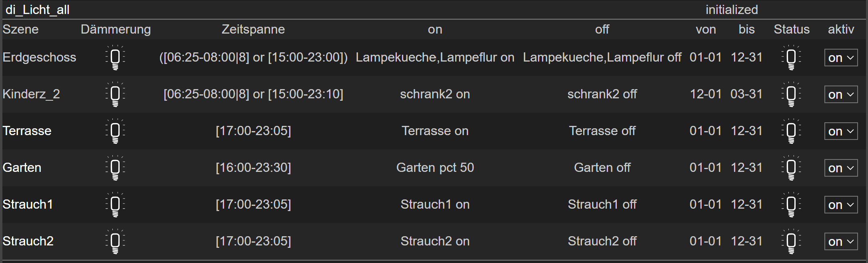The width and height of the screenshot is (868, 263).
Task: Click the Dämmerung bulb icon for Terrasse
Action: pos(115,131)
